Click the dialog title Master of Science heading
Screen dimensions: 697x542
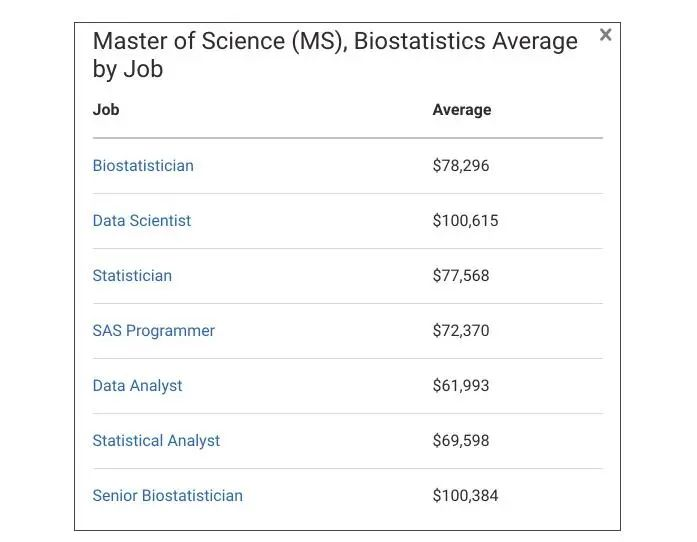[x=335, y=42]
